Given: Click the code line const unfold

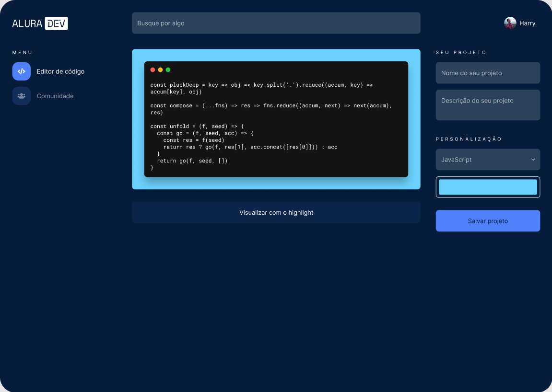Looking at the screenshot, I should coord(197,127).
